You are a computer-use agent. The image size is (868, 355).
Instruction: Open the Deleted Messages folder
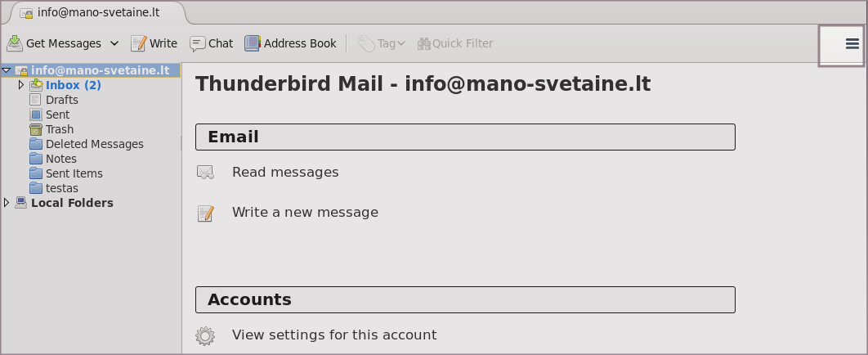94,144
